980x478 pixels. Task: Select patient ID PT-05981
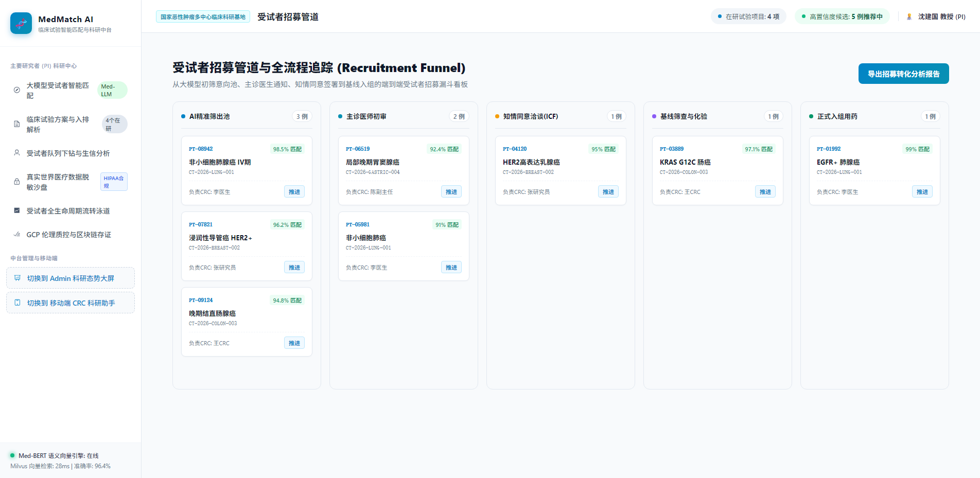pyautogui.click(x=358, y=224)
